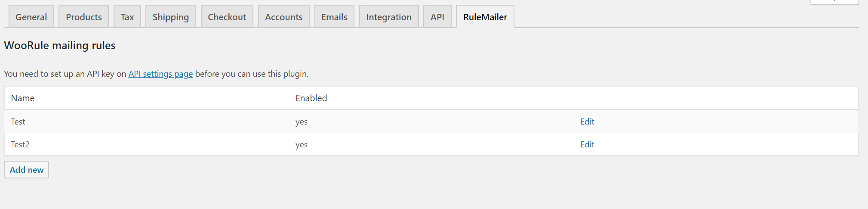
Task: Click the API tab
Action: click(x=437, y=17)
